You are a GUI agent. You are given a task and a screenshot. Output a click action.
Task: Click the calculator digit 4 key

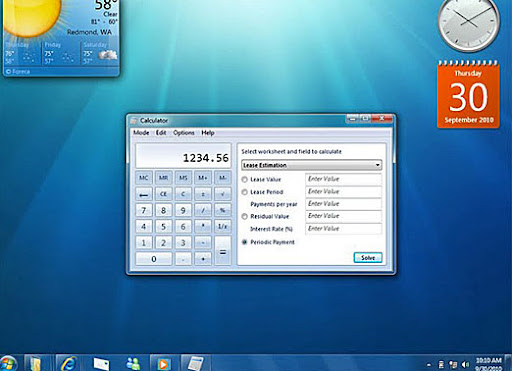(x=144, y=227)
